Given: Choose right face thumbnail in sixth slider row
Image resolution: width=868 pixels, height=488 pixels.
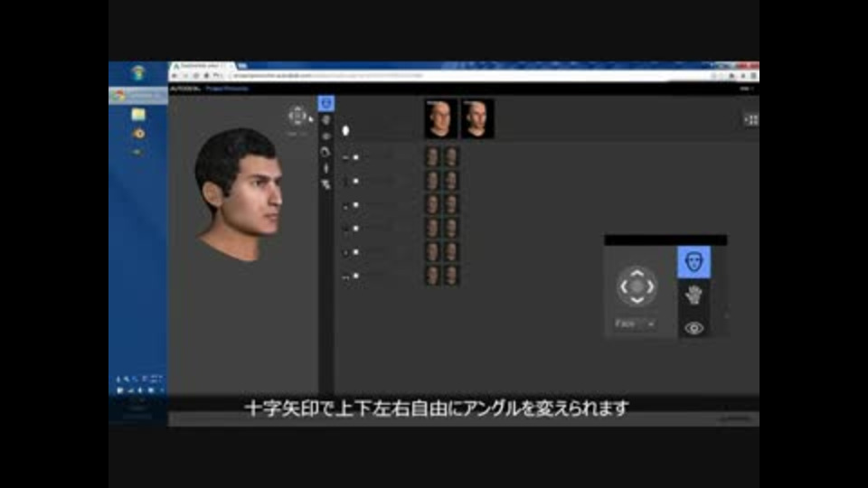Looking at the screenshot, I should pyautogui.click(x=451, y=275).
